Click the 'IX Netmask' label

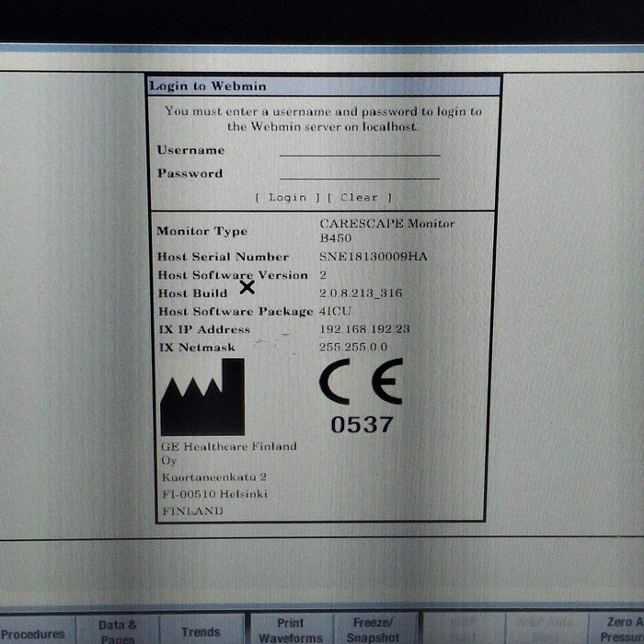197,348
